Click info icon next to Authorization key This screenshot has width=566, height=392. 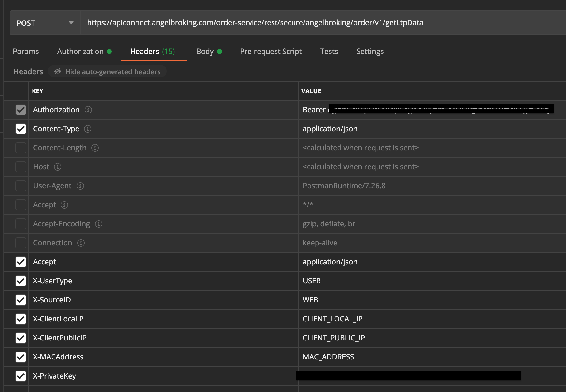click(x=88, y=110)
